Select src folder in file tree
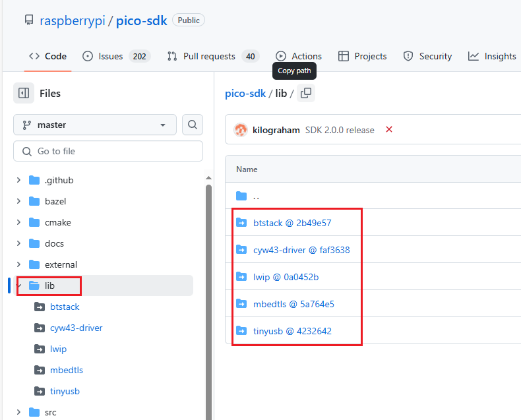The width and height of the screenshot is (521, 420). tap(42, 412)
